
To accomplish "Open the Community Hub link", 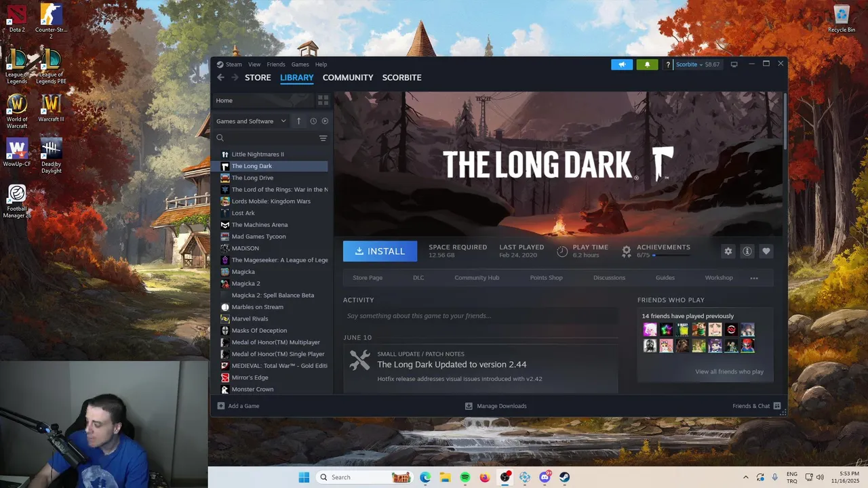I will pos(477,278).
